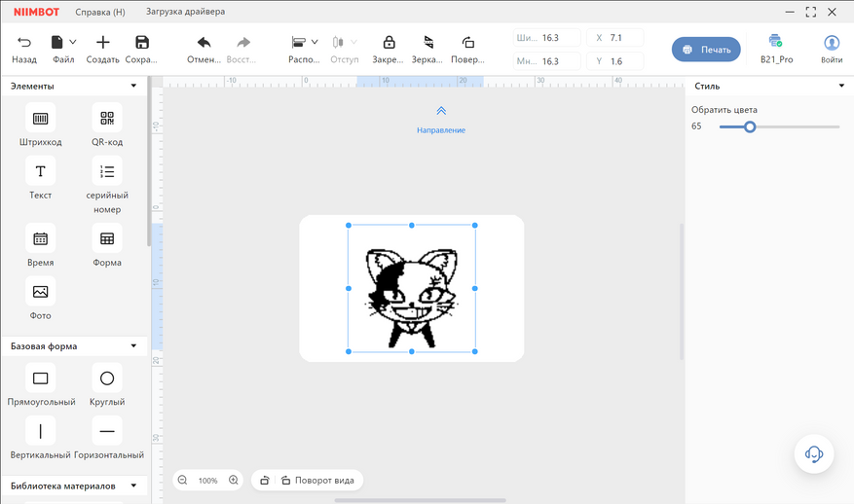
Task: Insert a QR-код element
Action: (107, 118)
